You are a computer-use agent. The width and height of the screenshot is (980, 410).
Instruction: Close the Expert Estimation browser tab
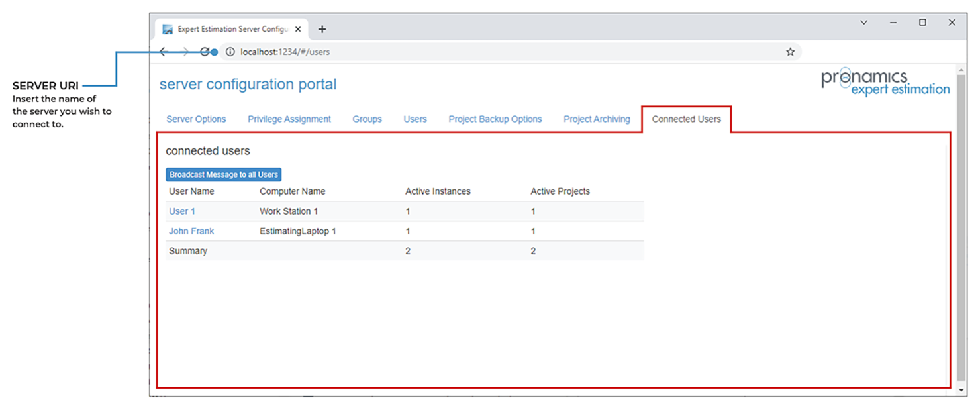click(x=298, y=29)
